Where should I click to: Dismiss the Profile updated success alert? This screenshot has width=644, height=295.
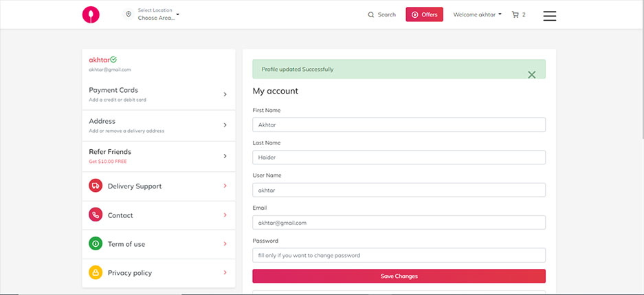(x=531, y=74)
